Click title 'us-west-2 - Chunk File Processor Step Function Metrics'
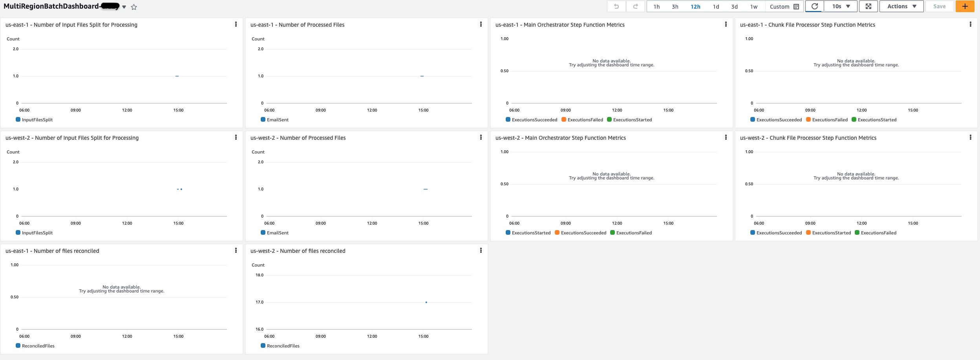 point(808,138)
